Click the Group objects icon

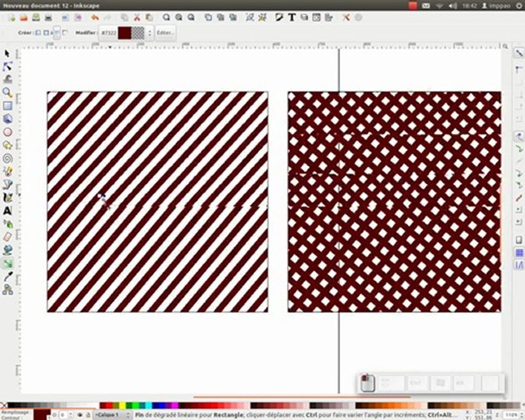pyautogui.click(x=250, y=17)
